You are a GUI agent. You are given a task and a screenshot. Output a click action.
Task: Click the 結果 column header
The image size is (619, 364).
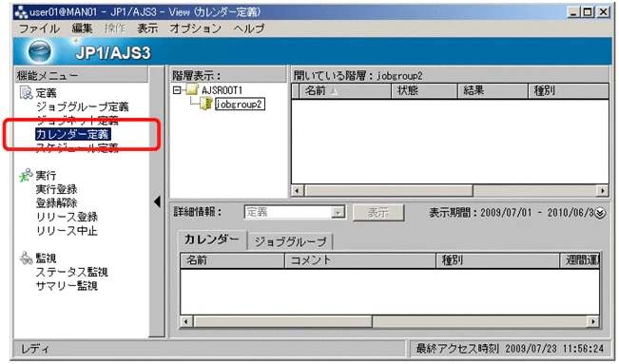(493, 91)
